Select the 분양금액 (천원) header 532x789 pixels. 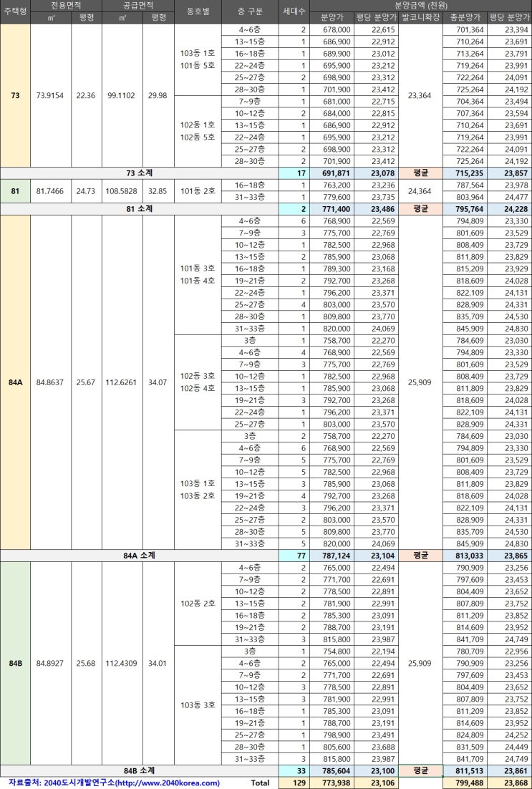[421, 6]
